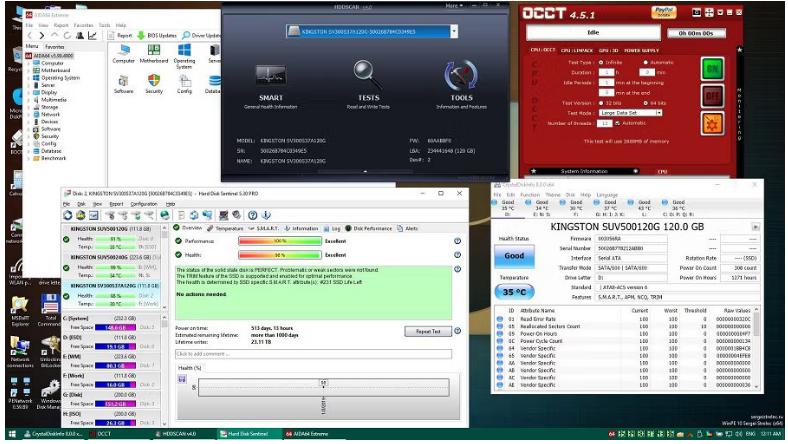The height and width of the screenshot is (444, 788).
Task: Switch to HDDSCAN in the Windows taskbar
Action: pyautogui.click(x=183, y=435)
